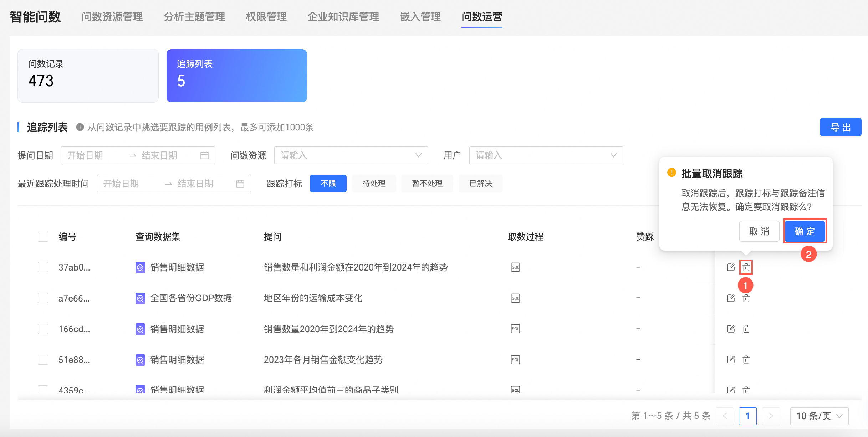
Task: Click question text 地区年份的运输成本变化
Action: (x=313, y=298)
